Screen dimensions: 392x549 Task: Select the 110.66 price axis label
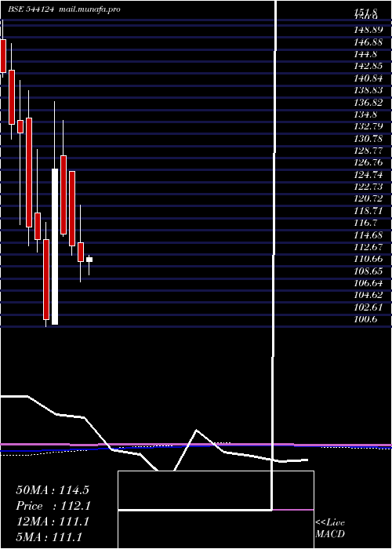(x=368, y=259)
